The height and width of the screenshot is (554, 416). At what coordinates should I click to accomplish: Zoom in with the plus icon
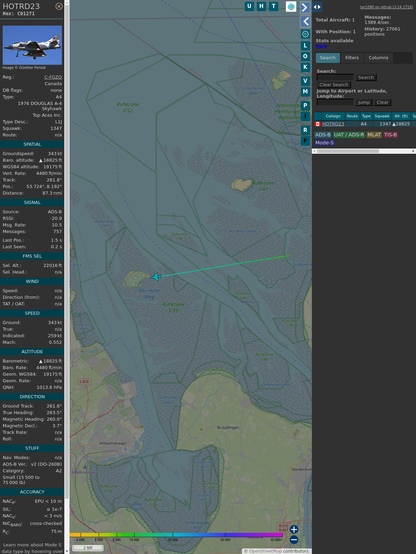tap(294, 529)
